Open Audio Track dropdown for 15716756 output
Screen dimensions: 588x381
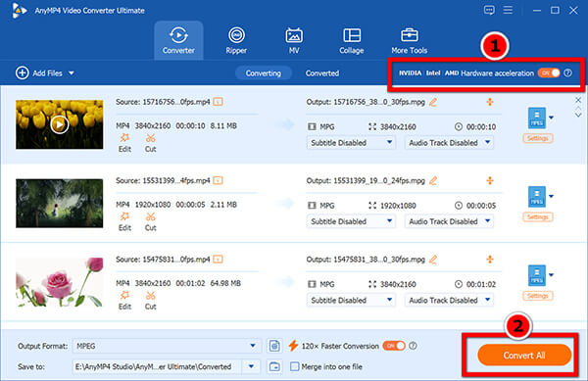pyautogui.click(x=449, y=143)
